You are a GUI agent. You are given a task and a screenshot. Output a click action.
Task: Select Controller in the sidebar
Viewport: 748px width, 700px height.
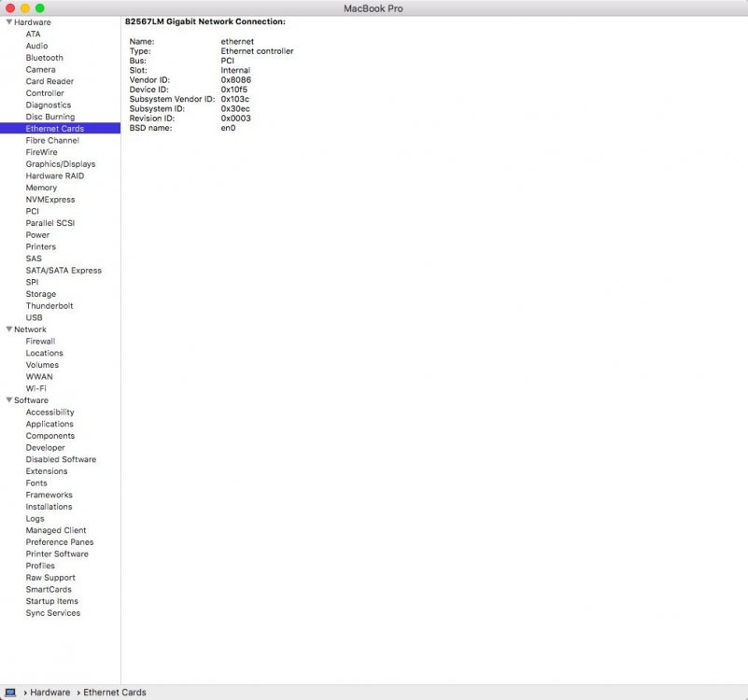(45, 93)
